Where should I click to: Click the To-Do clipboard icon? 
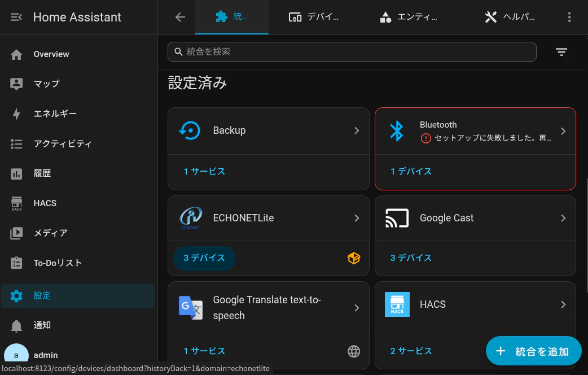(x=16, y=263)
